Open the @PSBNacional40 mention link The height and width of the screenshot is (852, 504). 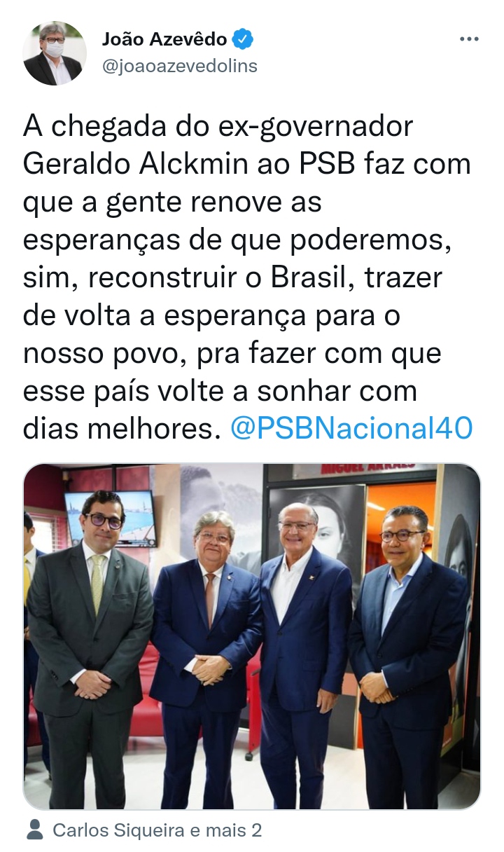(x=351, y=428)
